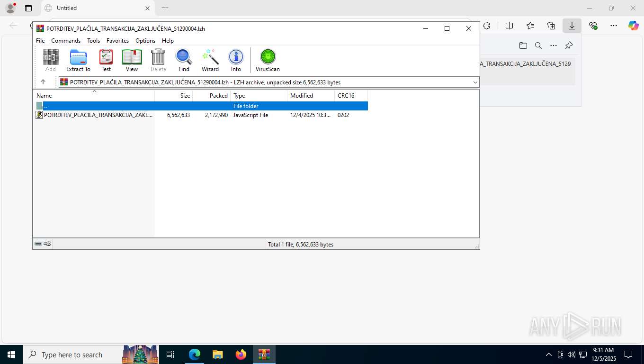Sort by the Name column header
Image resolution: width=644 pixels, height=364 pixels.
(x=94, y=95)
